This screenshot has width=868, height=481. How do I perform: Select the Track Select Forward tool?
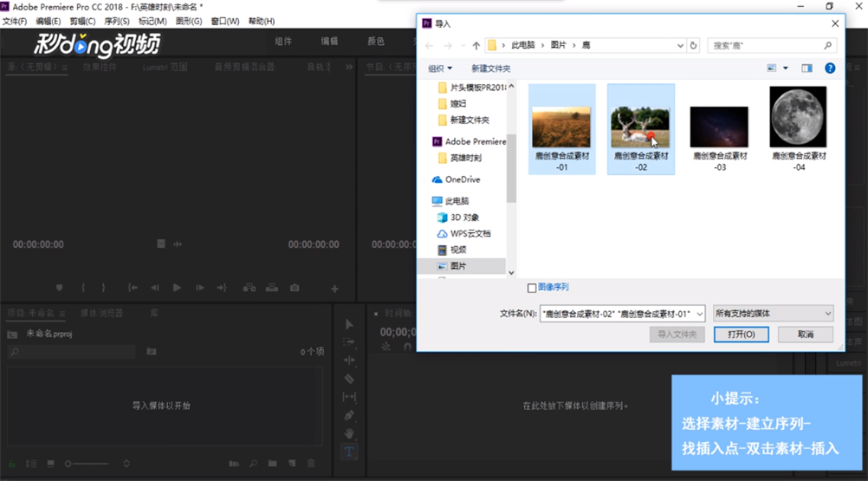(x=349, y=342)
